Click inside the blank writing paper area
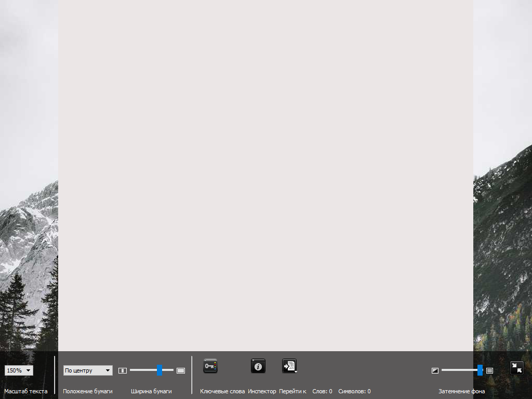This screenshot has width=532, height=399. [x=265, y=171]
